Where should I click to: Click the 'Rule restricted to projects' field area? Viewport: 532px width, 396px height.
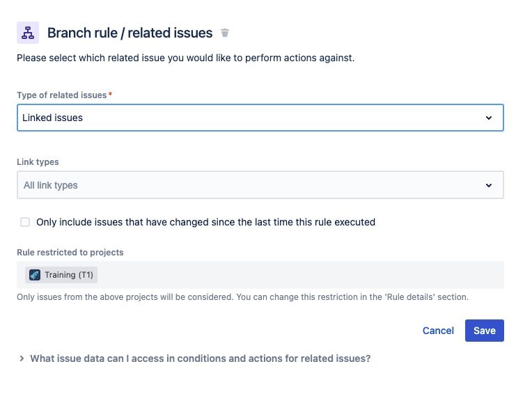[x=299, y=275]
